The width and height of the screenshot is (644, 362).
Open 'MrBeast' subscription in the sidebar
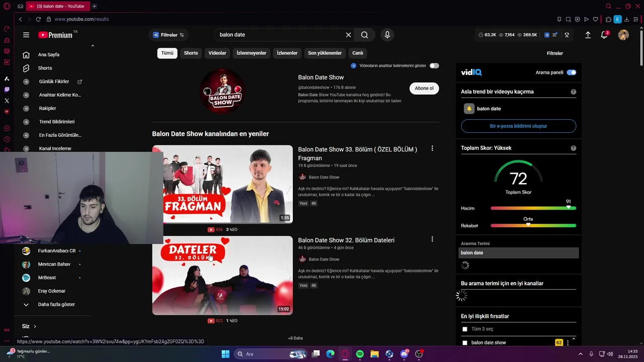click(47, 278)
